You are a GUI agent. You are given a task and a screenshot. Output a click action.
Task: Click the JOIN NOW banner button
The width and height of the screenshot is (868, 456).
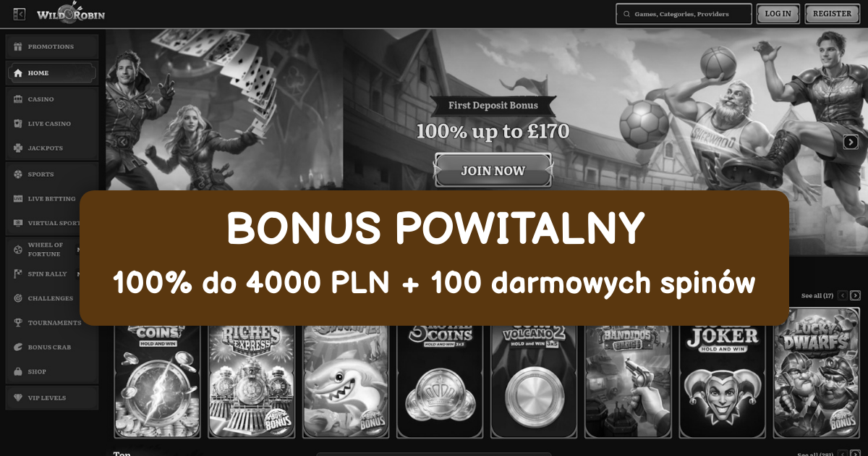pos(493,172)
